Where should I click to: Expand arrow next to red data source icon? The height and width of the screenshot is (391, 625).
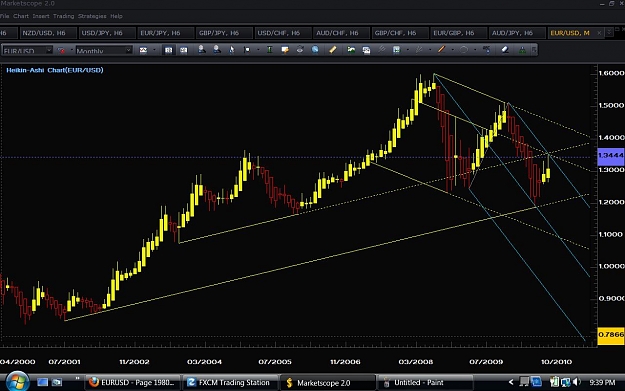coord(71,51)
